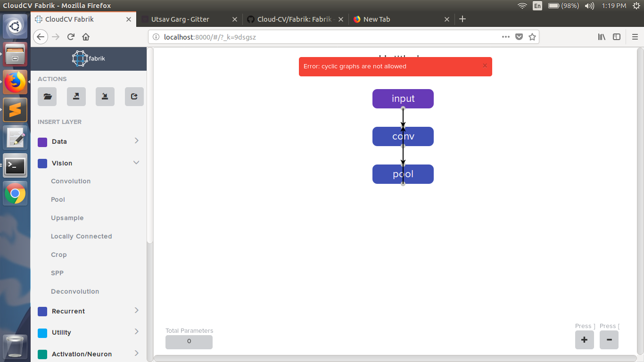
Task: Open a model file using the folder icon
Action: (x=47, y=96)
